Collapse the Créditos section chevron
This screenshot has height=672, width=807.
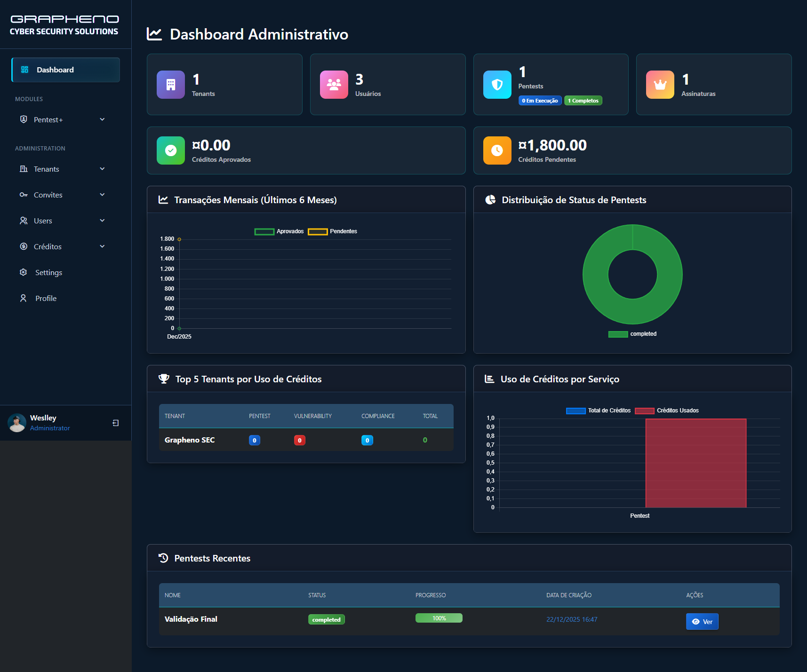point(102,246)
